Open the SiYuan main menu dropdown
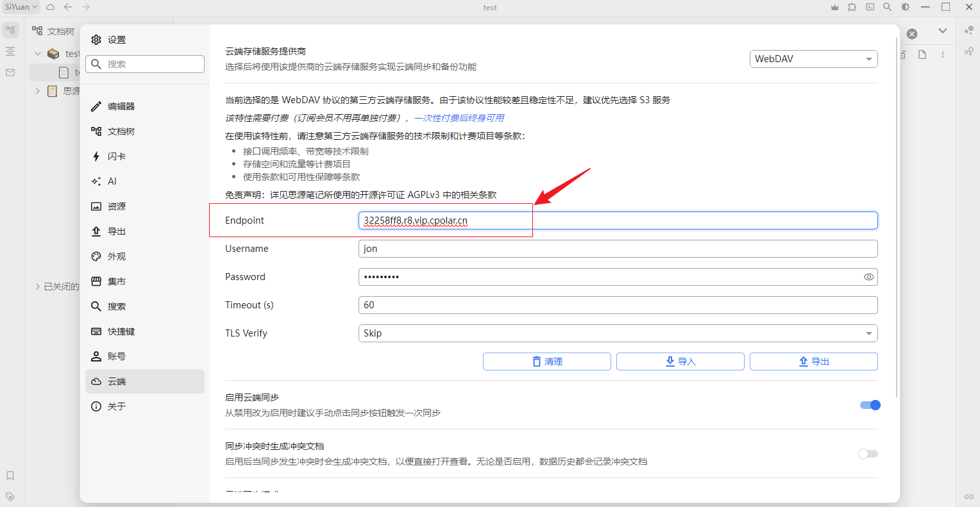Screen dimensions: 980x507 click(x=21, y=7)
